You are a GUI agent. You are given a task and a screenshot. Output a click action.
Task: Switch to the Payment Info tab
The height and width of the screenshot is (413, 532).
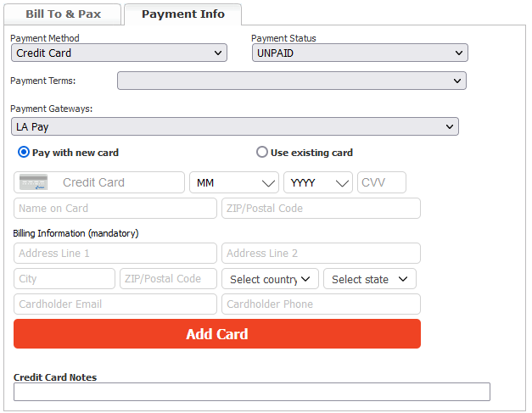coord(182,14)
